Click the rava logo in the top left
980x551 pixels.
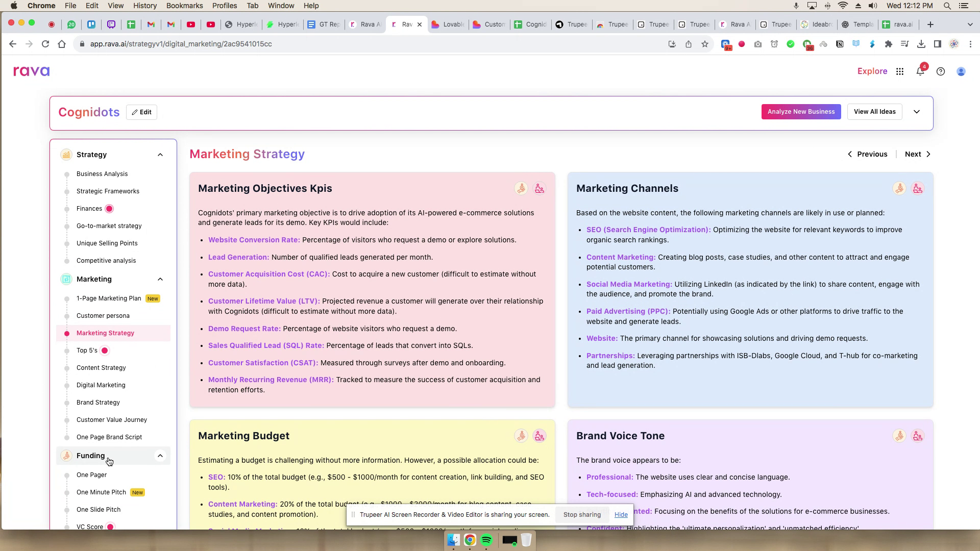tap(31, 71)
